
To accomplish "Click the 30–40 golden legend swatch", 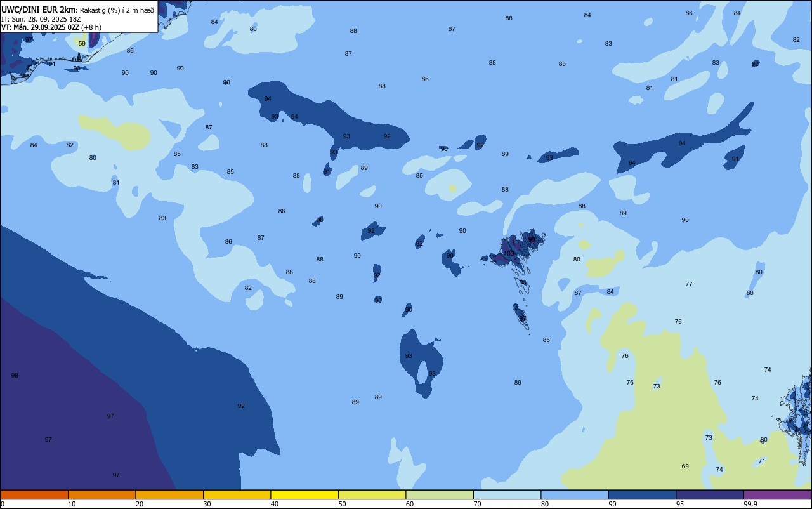I will click(237, 494).
